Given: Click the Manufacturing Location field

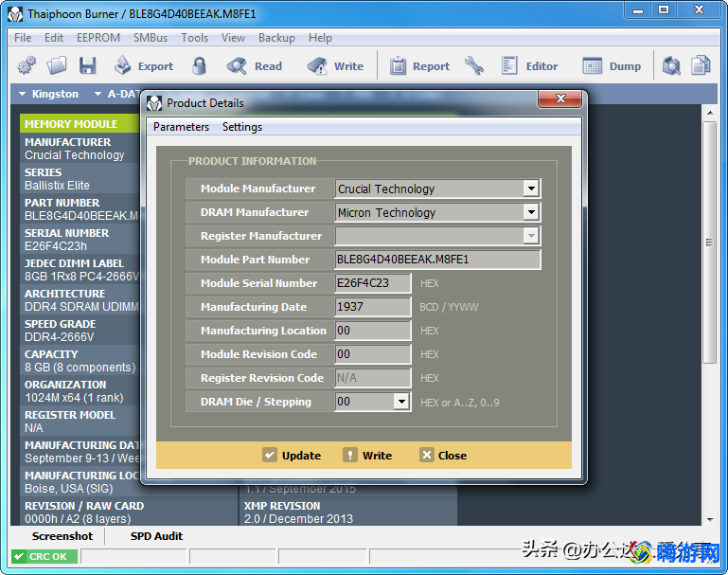Looking at the screenshot, I should 373,331.
